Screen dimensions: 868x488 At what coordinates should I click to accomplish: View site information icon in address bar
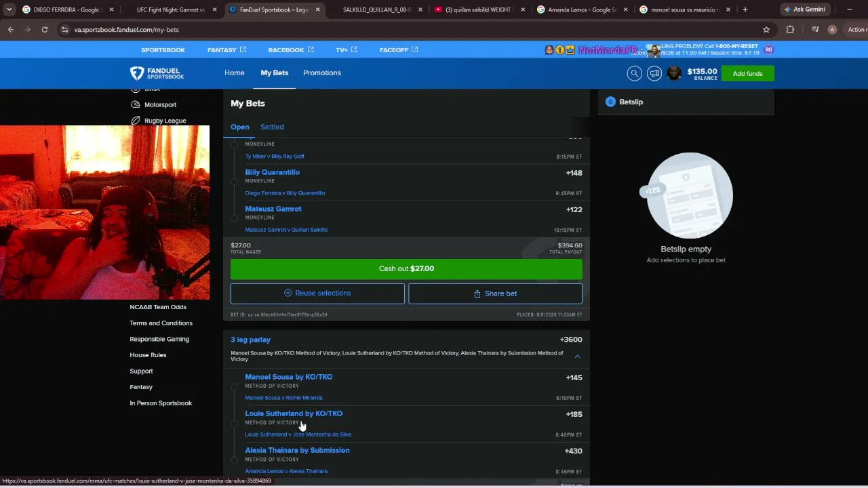(x=64, y=30)
